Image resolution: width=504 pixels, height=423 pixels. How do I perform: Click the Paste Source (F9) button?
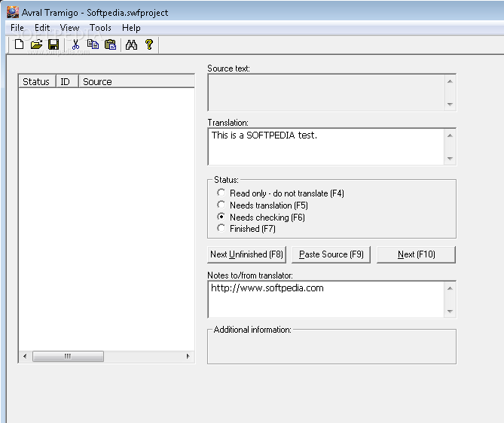coord(331,254)
